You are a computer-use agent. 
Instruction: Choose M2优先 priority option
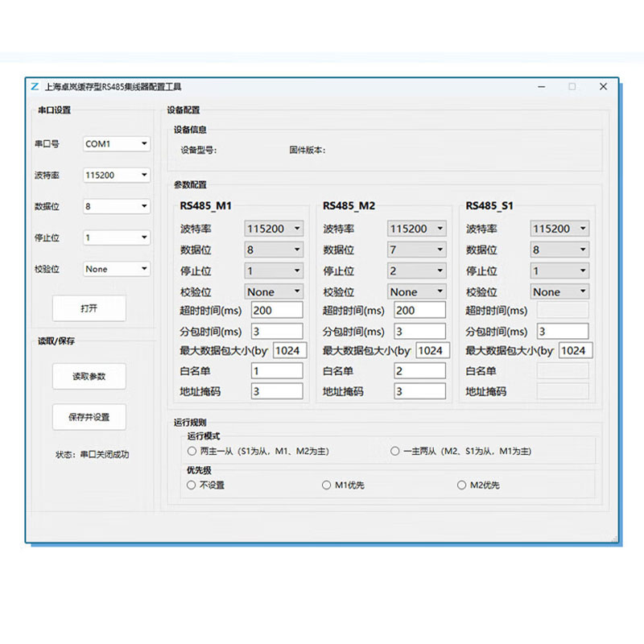pyautogui.click(x=462, y=485)
